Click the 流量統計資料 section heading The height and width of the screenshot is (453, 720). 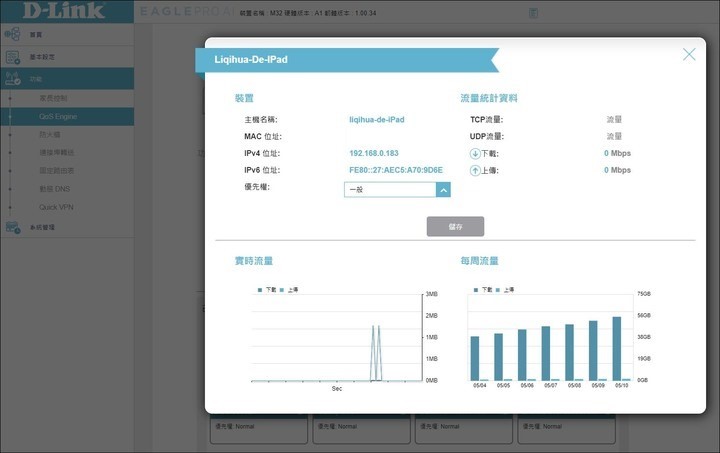tap(489, 98)
